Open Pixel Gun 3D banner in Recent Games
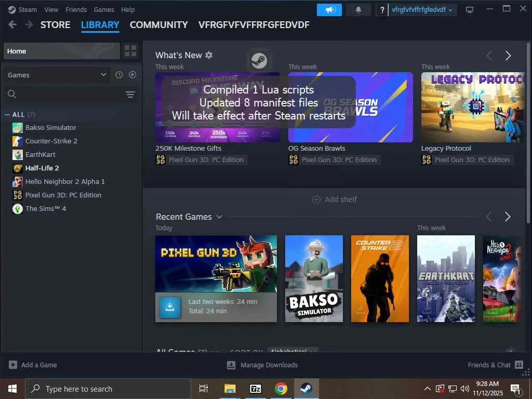Viewport: 532px width, 399px height. (x=216, y=263)
